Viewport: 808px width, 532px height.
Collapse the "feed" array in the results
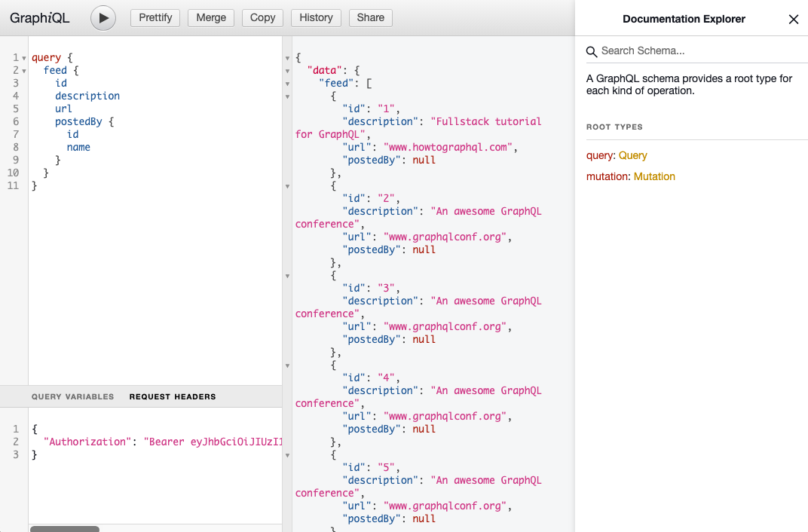pyautogui.click(x=287, y=84)
